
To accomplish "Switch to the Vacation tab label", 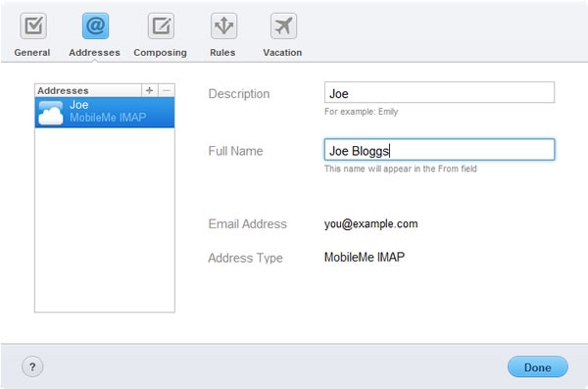I will (x=282, y=53).
